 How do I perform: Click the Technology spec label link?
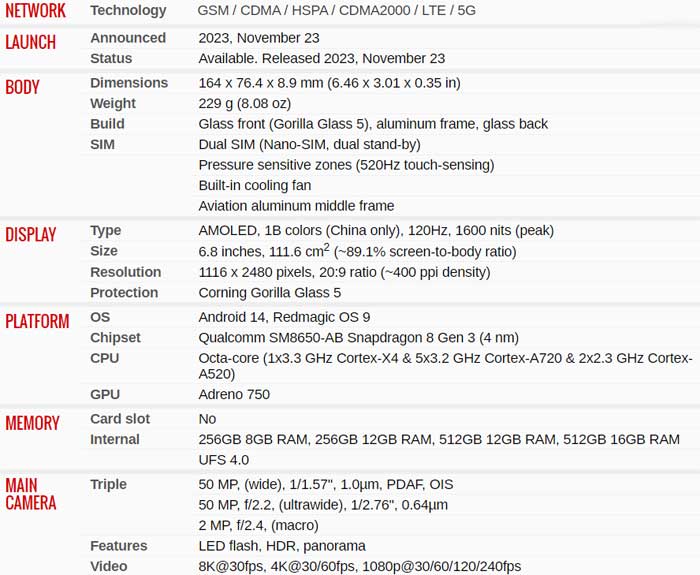[x=128, y=10]
